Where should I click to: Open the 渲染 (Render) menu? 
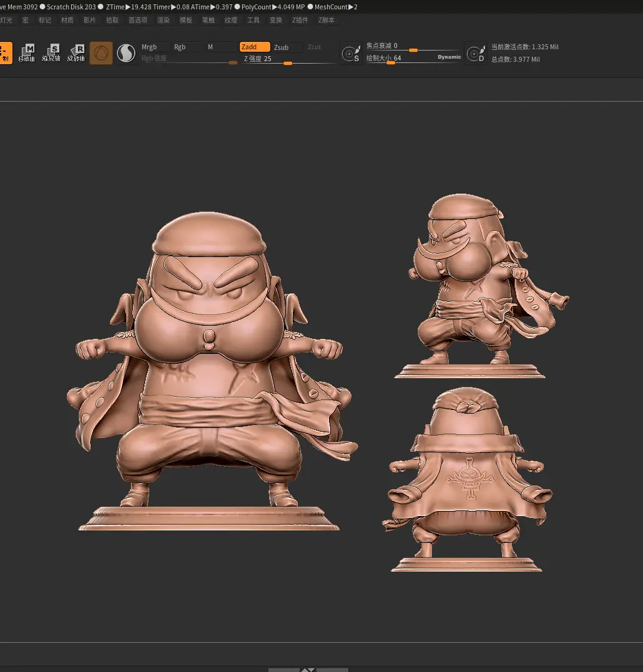click(164, 20)
